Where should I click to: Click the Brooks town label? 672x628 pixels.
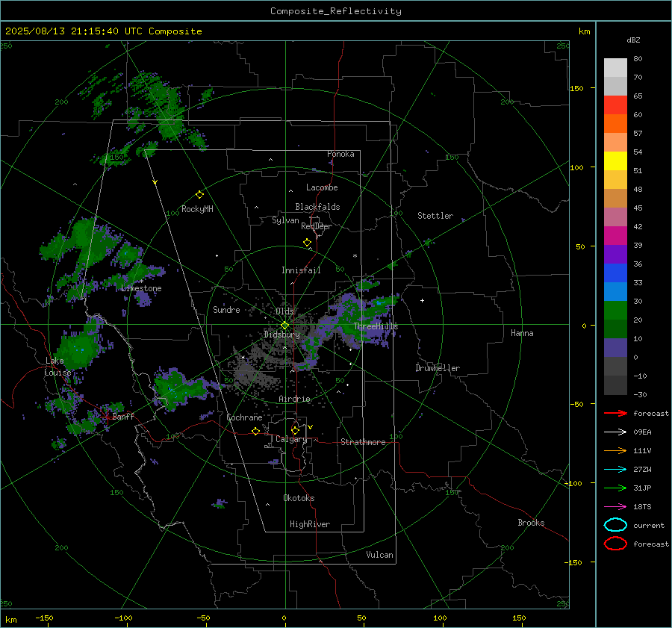[x=531, y=523]
